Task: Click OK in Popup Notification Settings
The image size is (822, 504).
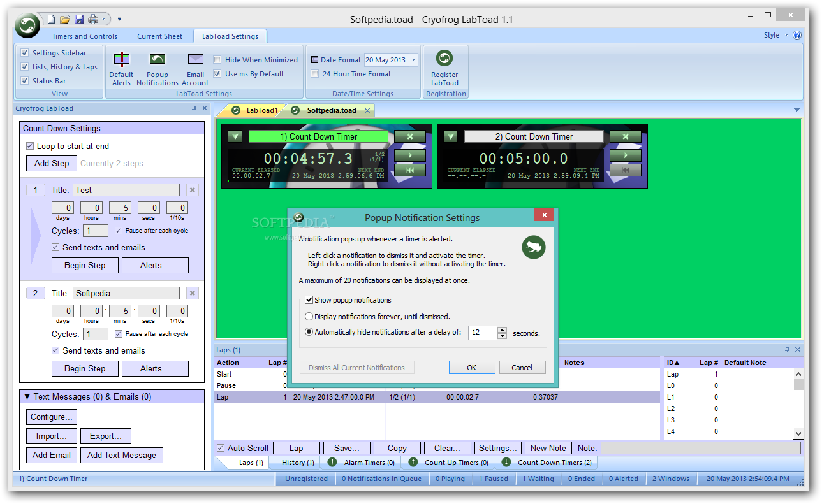Action: (x=472, y=368)
